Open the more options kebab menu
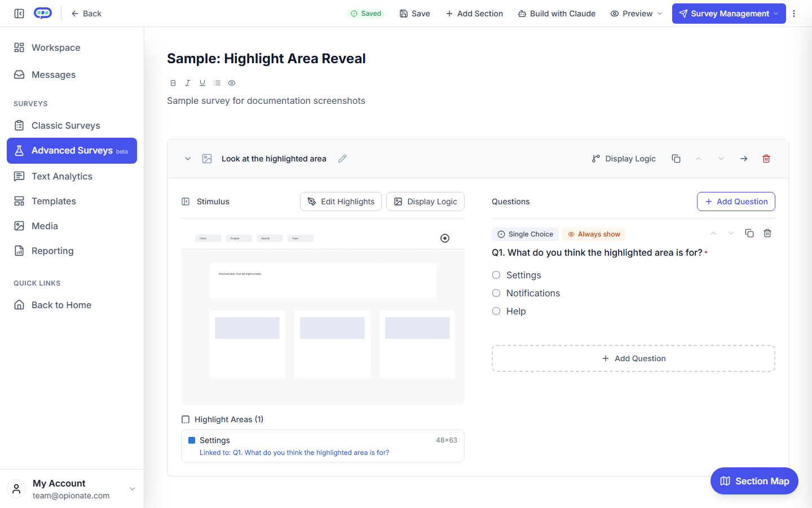Viewport: 812px width, 508px height. pyautogui.click(x=794, y=14)
